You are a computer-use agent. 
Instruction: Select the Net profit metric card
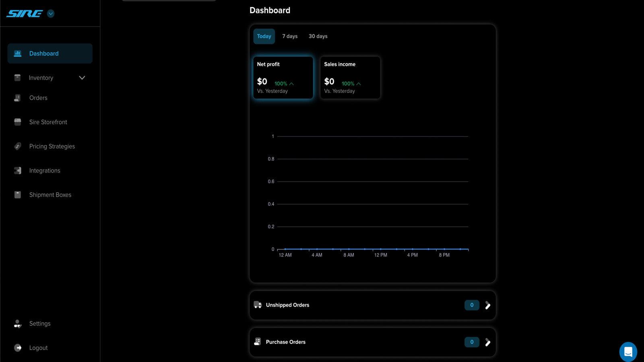283,77
